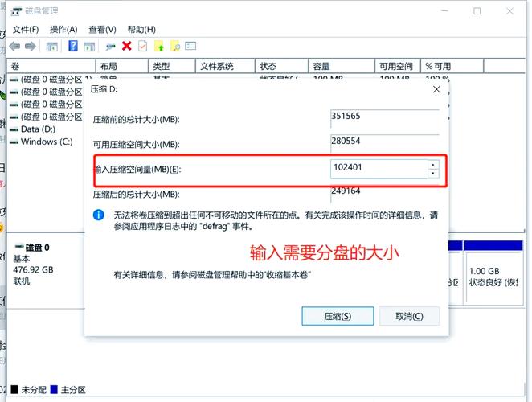Close the 压缩 D: dialog

coord(436,89)
